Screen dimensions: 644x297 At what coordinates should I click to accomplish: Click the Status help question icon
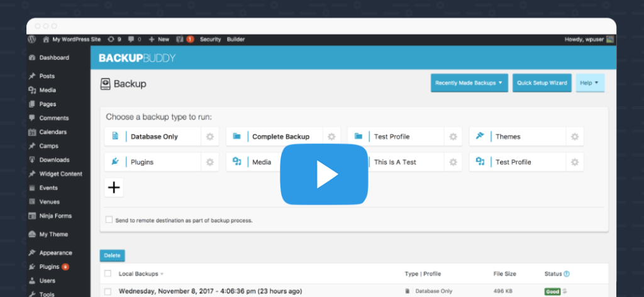(567, 274)
